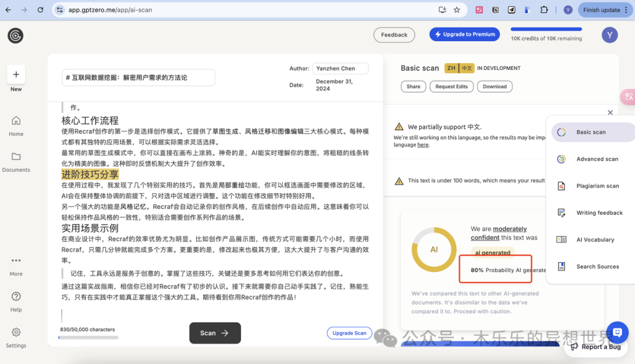Click the Author name input field
Screen dimensions: 635x364
pyautogui.click(x=340, y=69)
